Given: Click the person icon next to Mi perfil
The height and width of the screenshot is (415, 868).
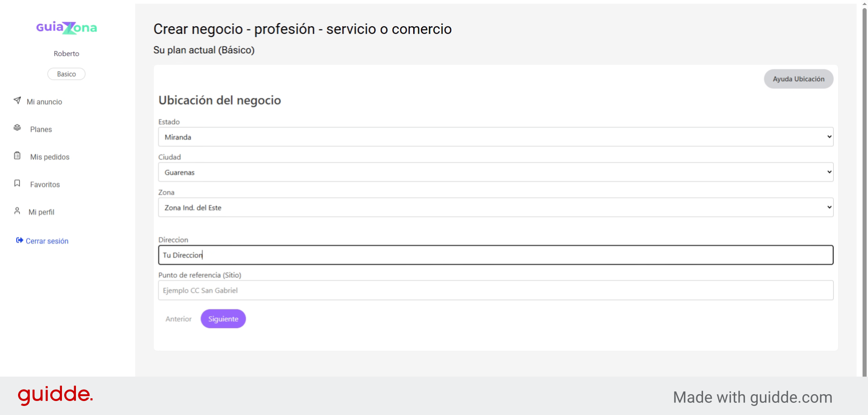Looking at the screenshot, I should coord(17,211).
